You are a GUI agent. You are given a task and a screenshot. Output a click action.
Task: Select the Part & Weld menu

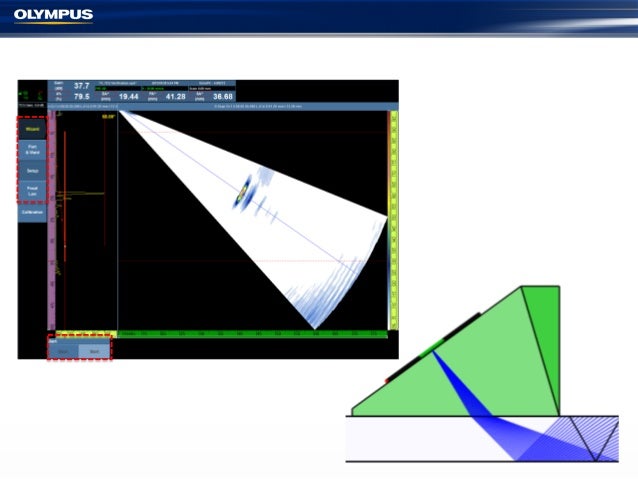click(33, 149)
